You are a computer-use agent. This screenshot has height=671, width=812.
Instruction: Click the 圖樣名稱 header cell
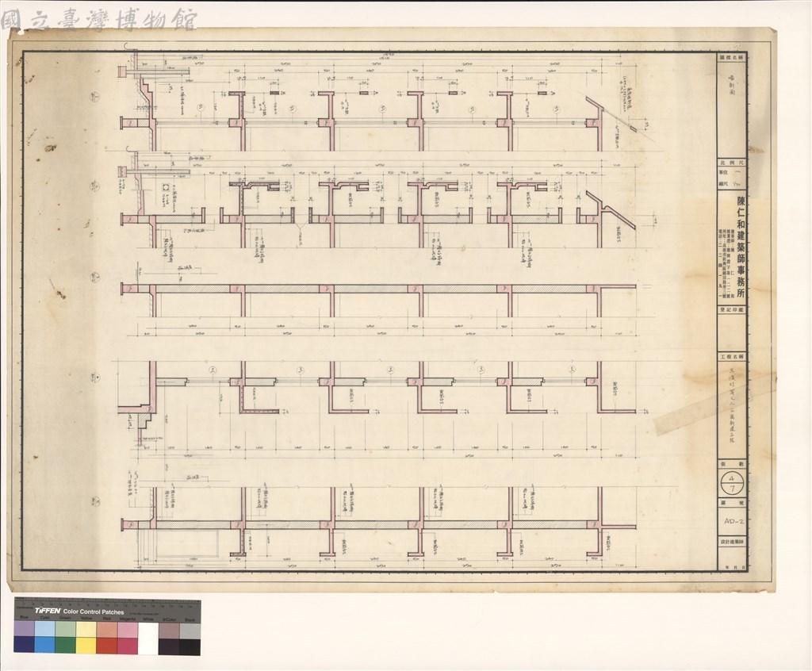click(x=733, y=58)
